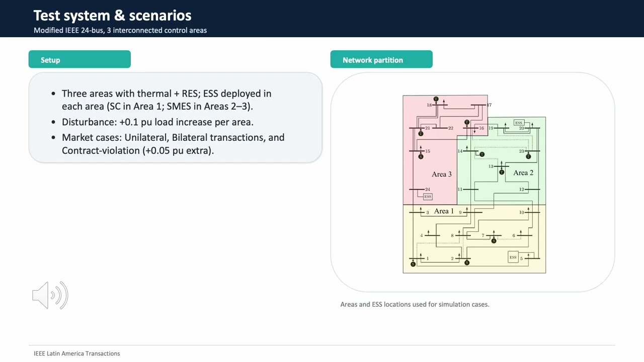Click the generator symbol below bus 7

(x=494, y=241)
